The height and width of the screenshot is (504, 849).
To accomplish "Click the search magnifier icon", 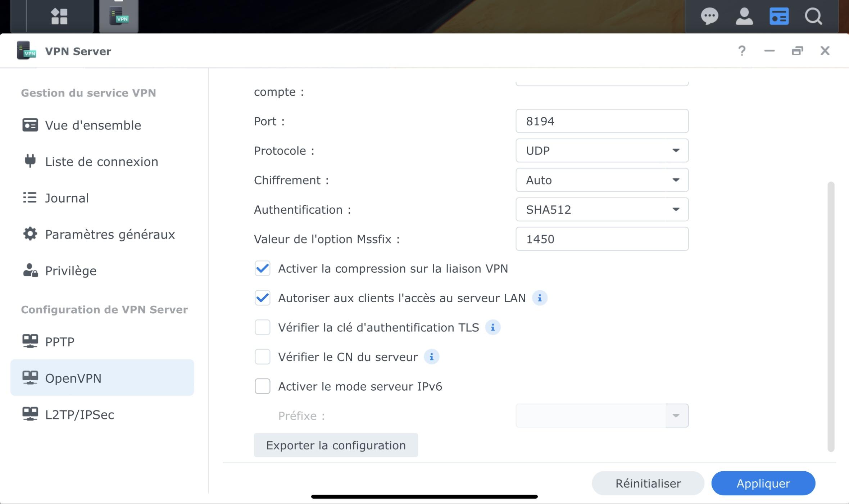I will click(x=813, y=17).
